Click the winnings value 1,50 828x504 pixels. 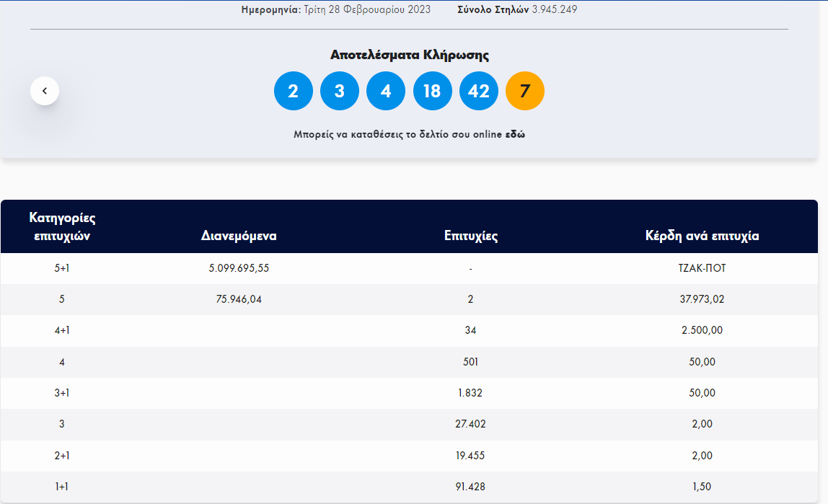[x=702, y=487]
